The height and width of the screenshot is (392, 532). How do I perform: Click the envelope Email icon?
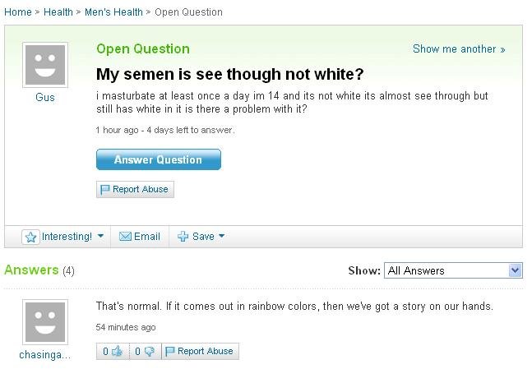tap(125, 237)
